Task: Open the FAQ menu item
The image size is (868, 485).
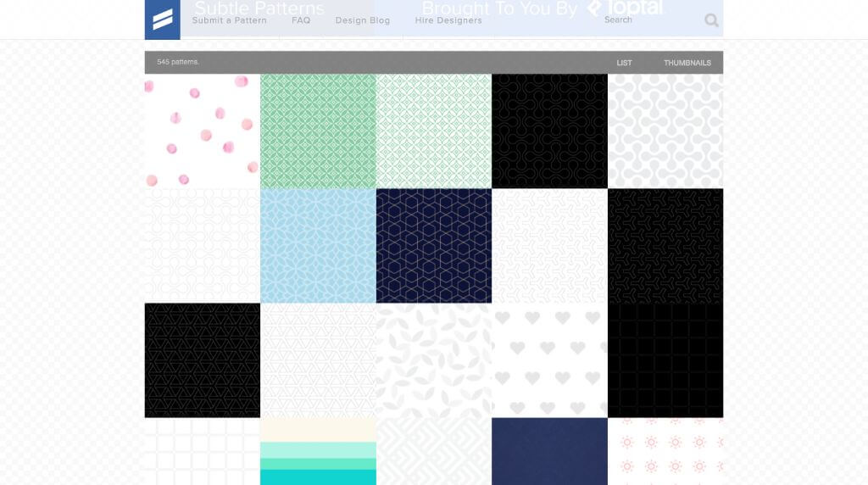Action: click(301, 20)
